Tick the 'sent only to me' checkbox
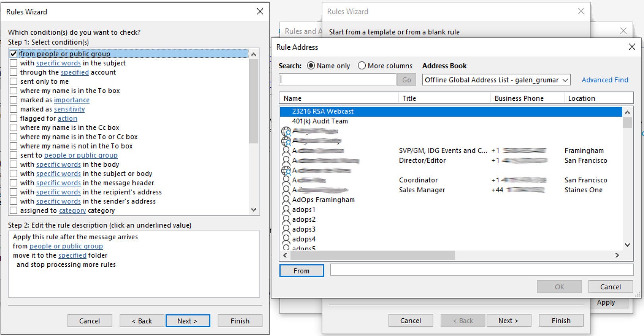 [14, 81]
